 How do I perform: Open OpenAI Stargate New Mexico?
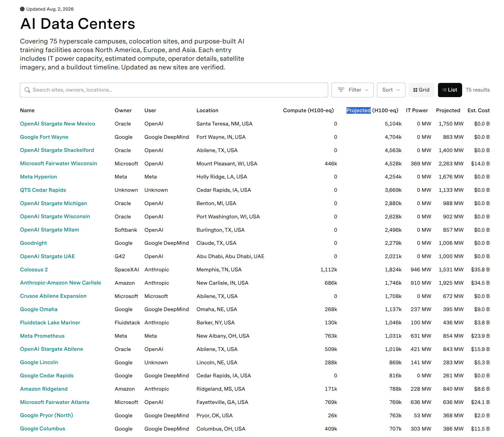58,124
